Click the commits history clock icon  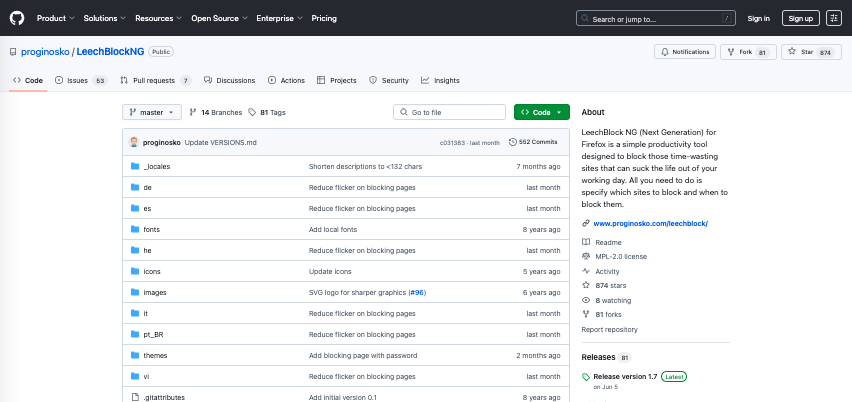(512, 142)
